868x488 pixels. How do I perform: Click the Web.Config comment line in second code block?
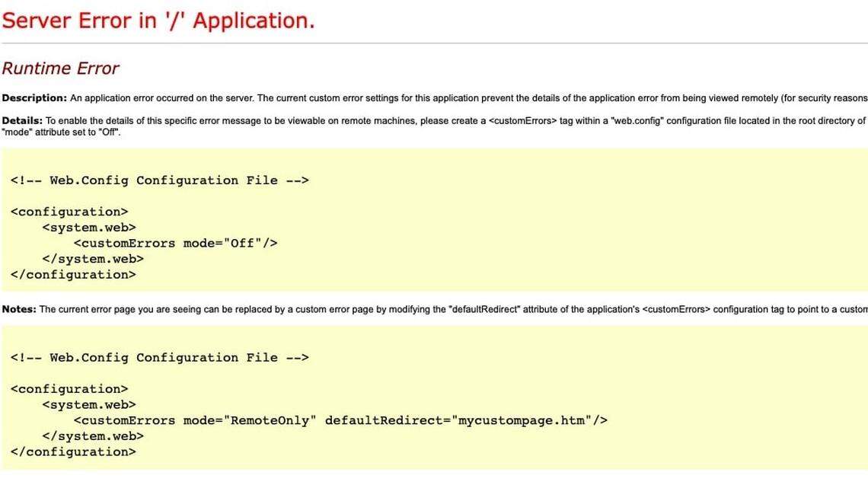(x=159, y=358)
